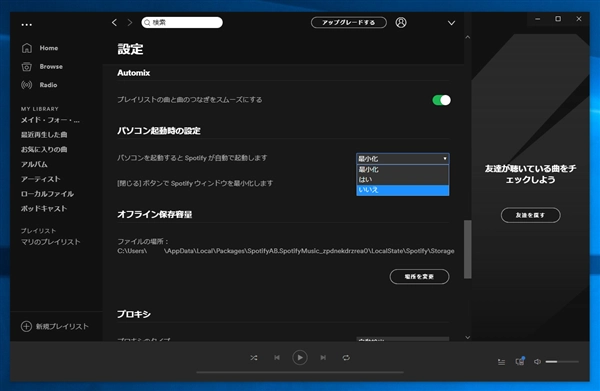The image size is (600, 391).
Task: Click the search field
Action: [x=182, y=23]
